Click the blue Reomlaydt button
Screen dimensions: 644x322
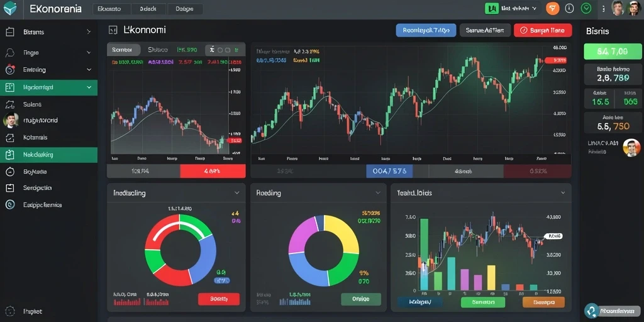click(x=426, y=30)
